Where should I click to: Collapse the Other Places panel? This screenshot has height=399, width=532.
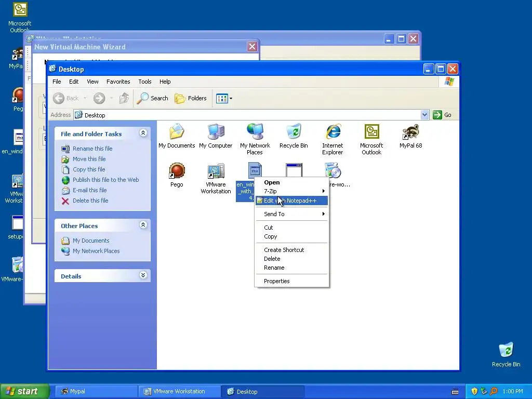[143, 224]
